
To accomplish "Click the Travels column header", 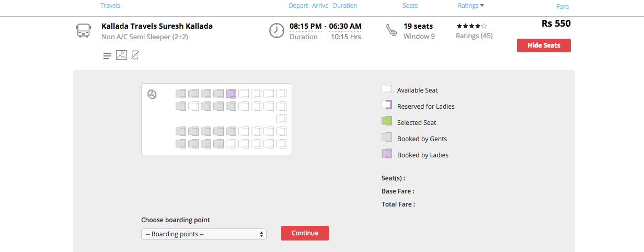I will [x=110, y=6].
